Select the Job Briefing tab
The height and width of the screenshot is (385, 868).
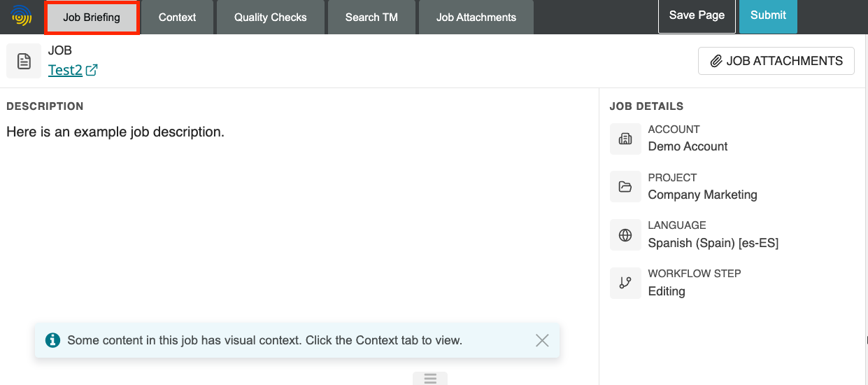(x=92, y=17)
